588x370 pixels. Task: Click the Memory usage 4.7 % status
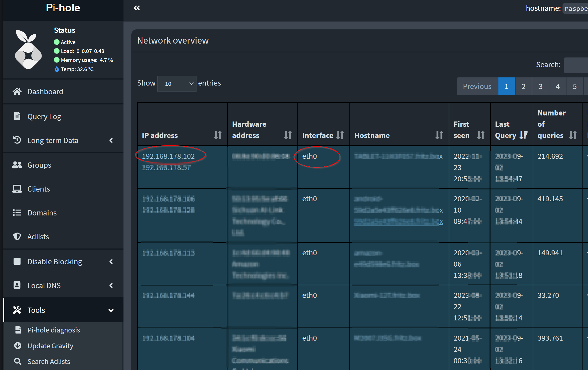point(83,60)
